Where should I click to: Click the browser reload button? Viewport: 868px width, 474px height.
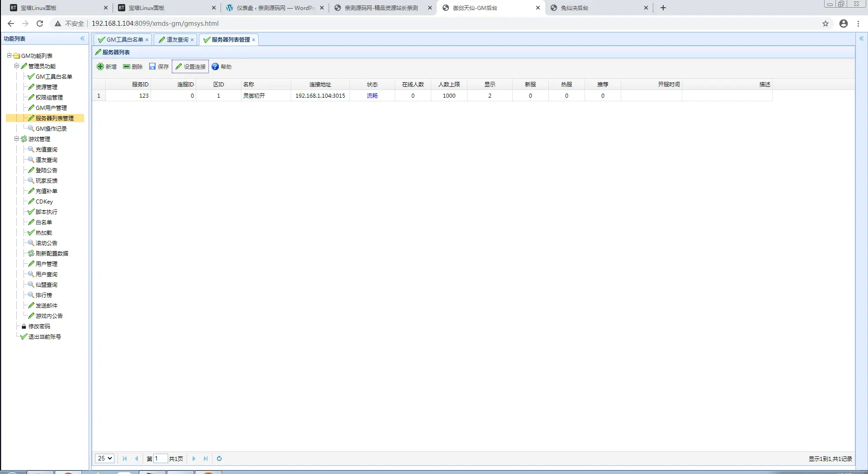pos(40,24)
